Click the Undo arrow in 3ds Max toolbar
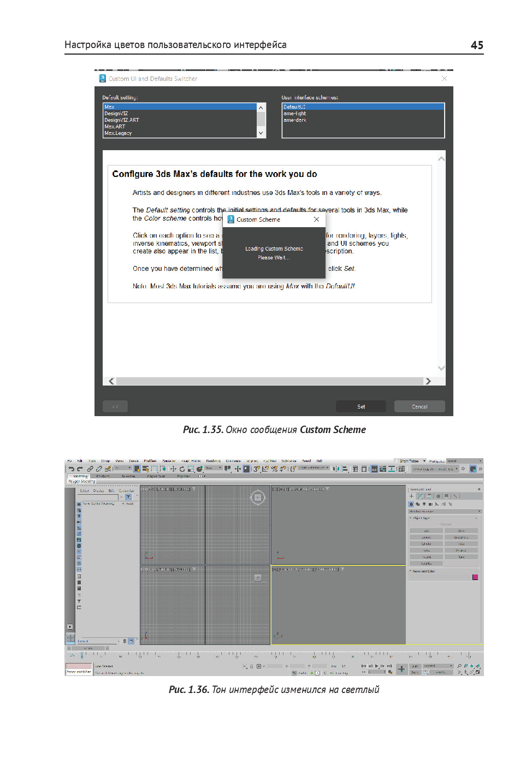Image resolution: width=532 pixels, height=758 pixels. [x=71, y=469]
